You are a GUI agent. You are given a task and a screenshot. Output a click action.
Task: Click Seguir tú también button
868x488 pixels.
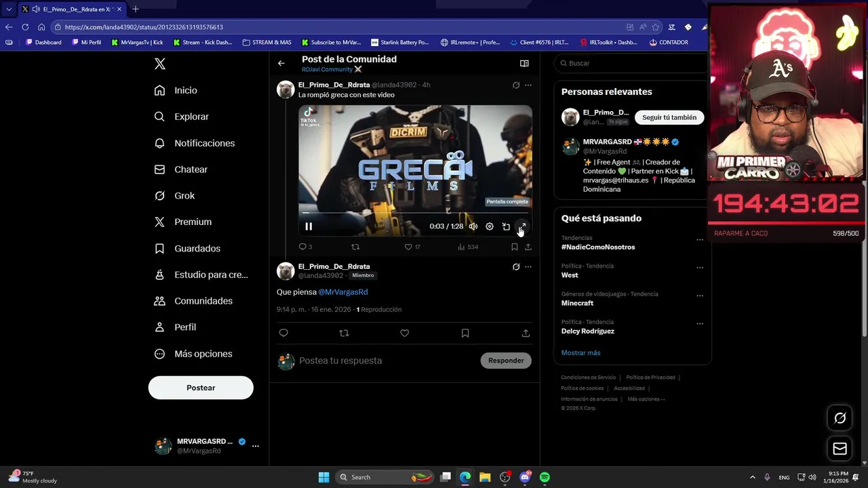pos(669,117)
